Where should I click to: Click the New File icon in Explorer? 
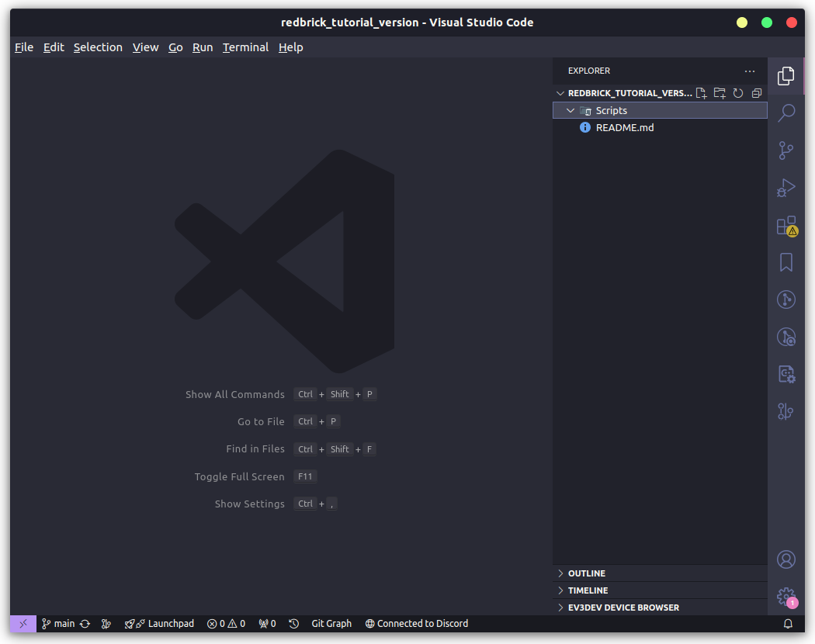click(701, 93)
